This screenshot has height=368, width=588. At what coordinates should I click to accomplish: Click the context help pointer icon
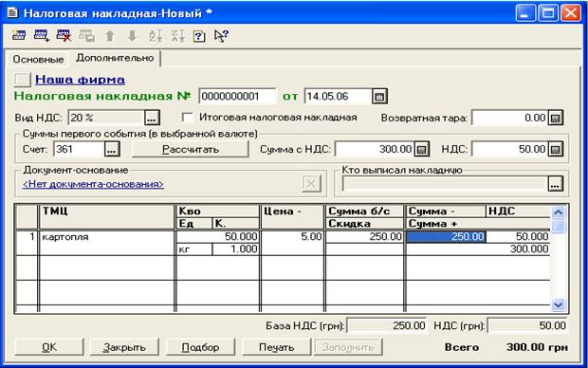(221, 36)
